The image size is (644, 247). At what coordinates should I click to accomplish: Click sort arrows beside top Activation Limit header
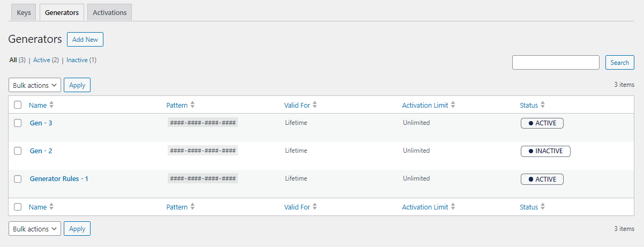tap(453, 105)
